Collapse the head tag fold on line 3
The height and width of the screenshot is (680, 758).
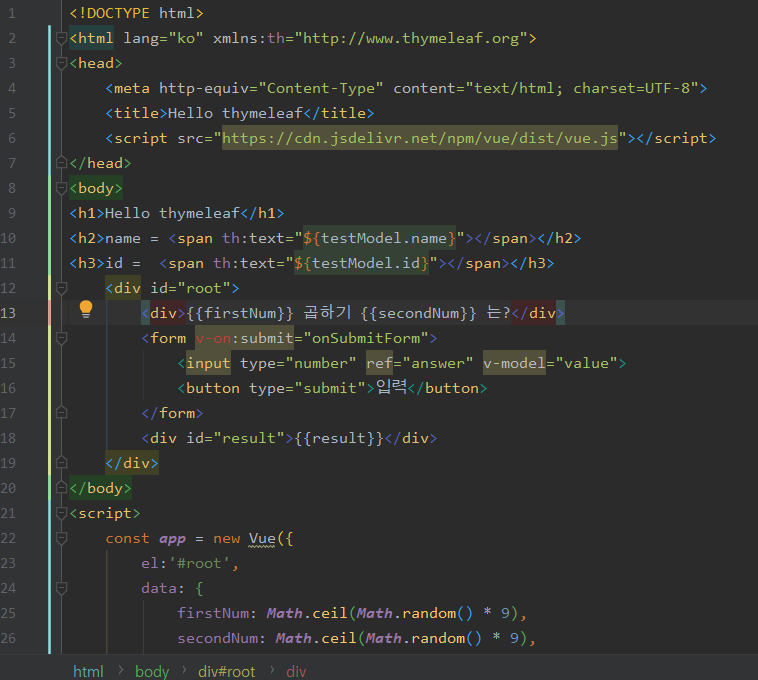pos(61,63)
